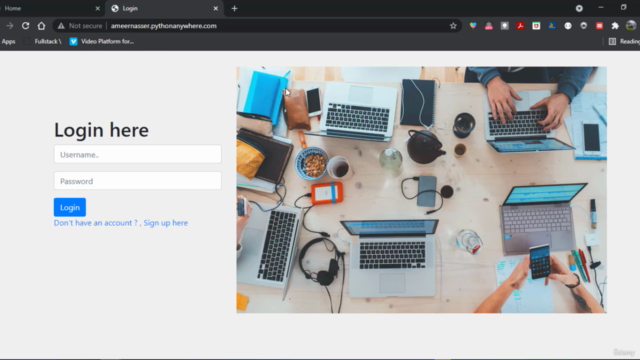The height and width of the screenshot is (360, 640).
Task: Reload the page with the refresh icon
Action: coord(25,26)
